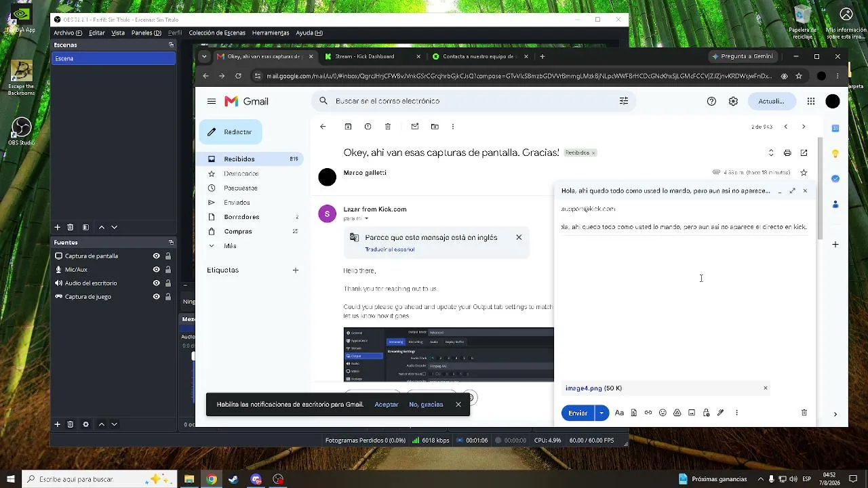Switch to Contacta a nuestro equipo tab
Image resolution: width=868 pixels, height=488 pixels.
(479, 57)
